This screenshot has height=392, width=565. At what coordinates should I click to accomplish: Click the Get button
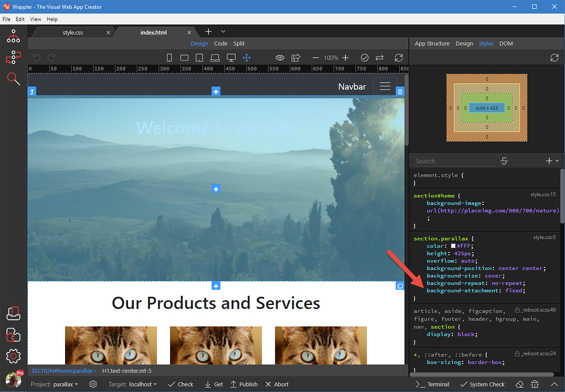point(213,384)
